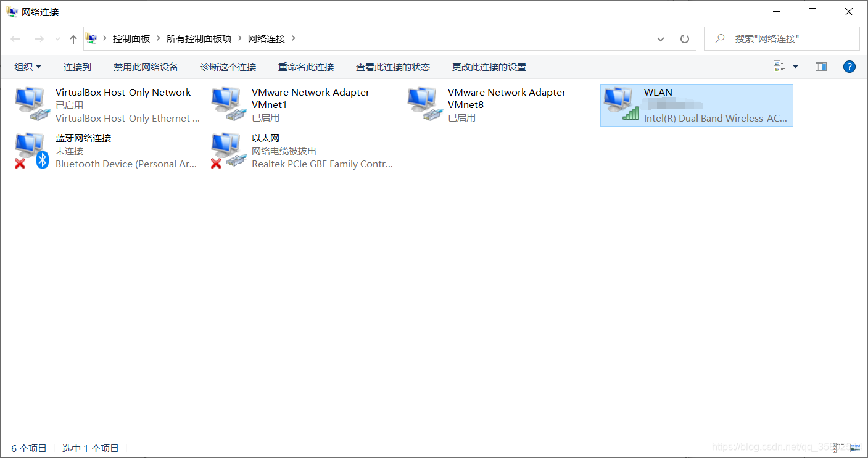
Task: Refresh the 网络连接 folder view
Action: tap(684, 38)
